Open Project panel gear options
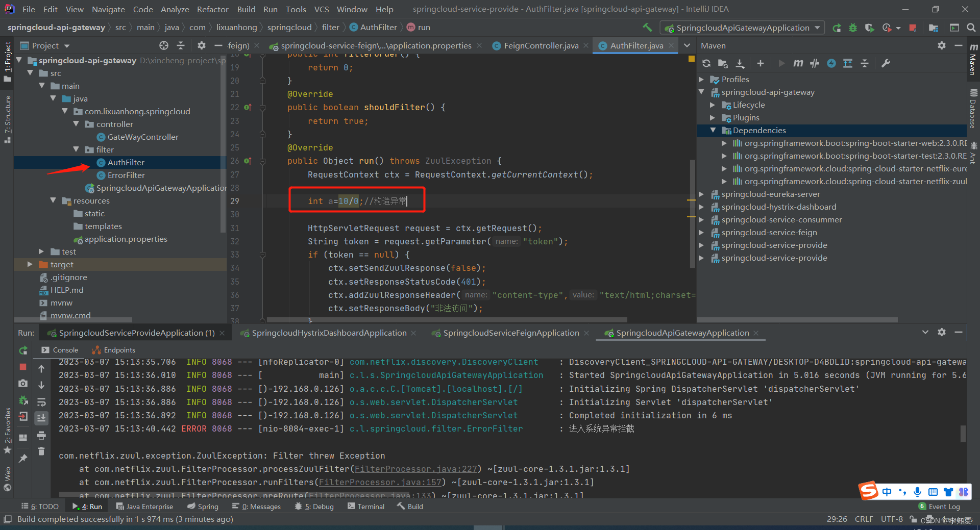Screen dimensions: 980x530 coord(202,45)
